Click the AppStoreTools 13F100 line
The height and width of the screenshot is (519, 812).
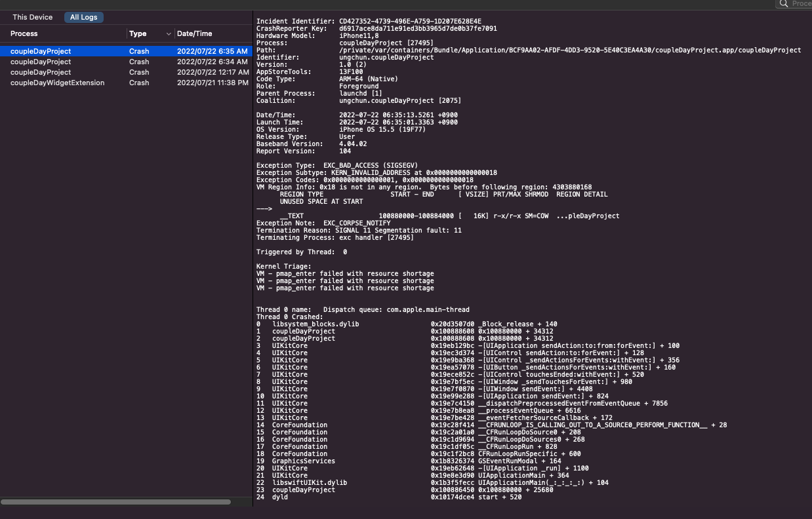click(x=310, y=72)
